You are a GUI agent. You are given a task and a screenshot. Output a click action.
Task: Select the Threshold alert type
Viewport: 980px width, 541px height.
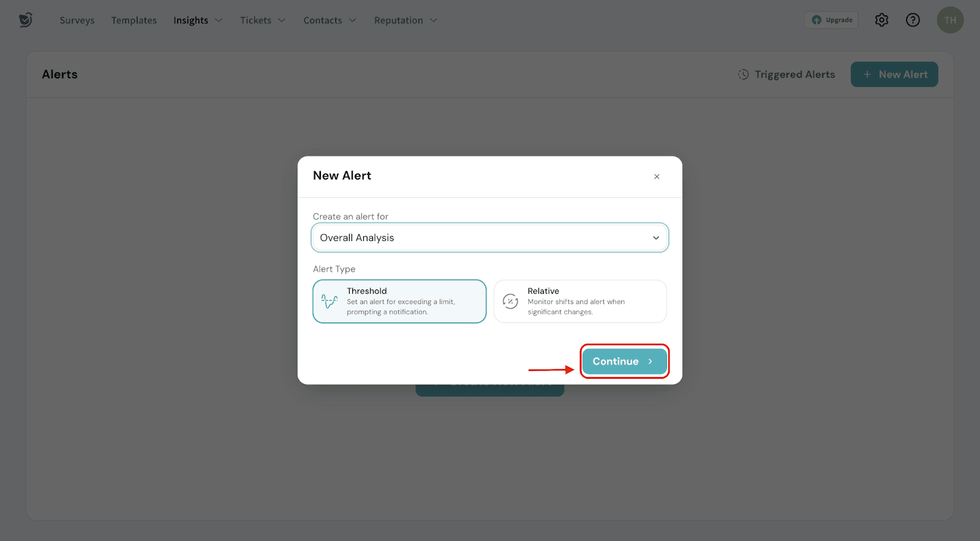coord(399,301)
